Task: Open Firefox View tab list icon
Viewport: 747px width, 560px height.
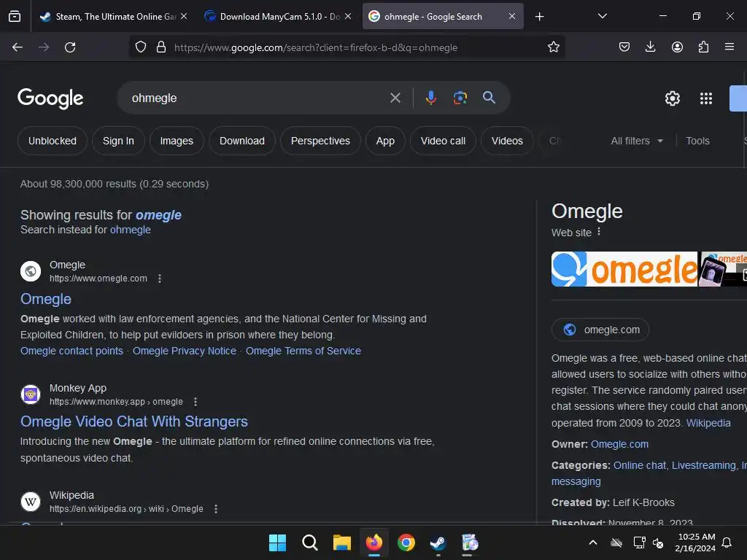Action: click(x=15, y=16)
